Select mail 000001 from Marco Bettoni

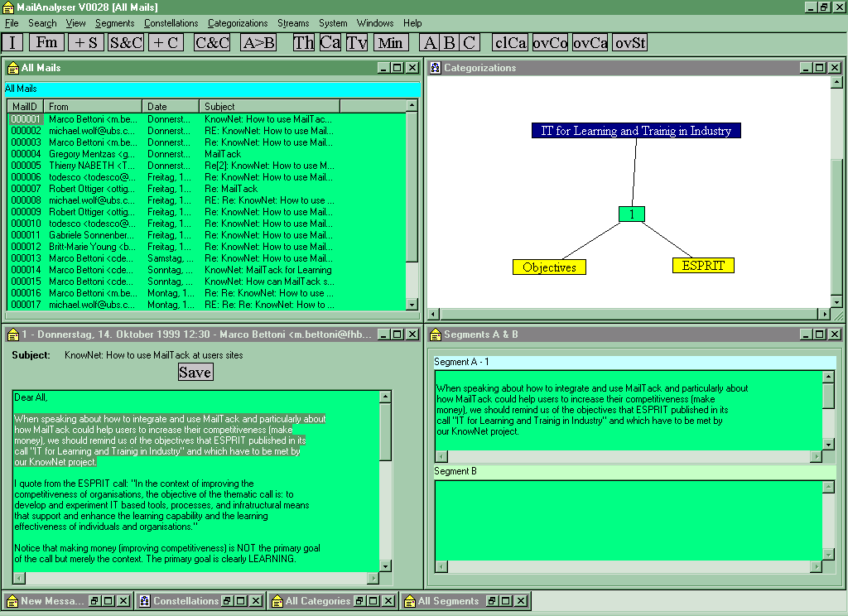coord(206,119)
